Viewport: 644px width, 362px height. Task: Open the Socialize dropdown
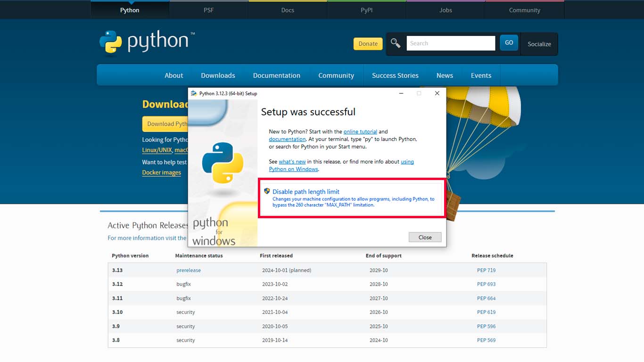[539, 44]
